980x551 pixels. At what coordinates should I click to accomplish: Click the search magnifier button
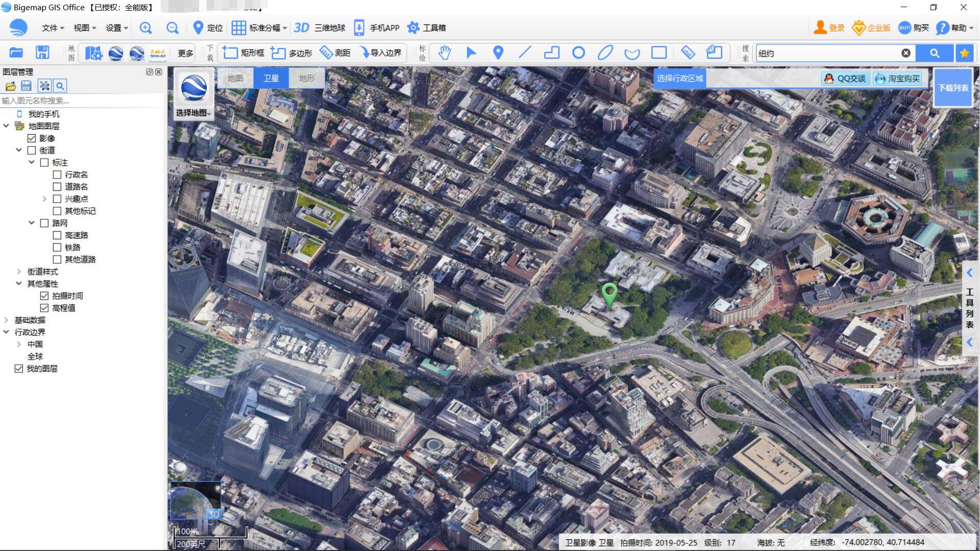pos(935,53)
